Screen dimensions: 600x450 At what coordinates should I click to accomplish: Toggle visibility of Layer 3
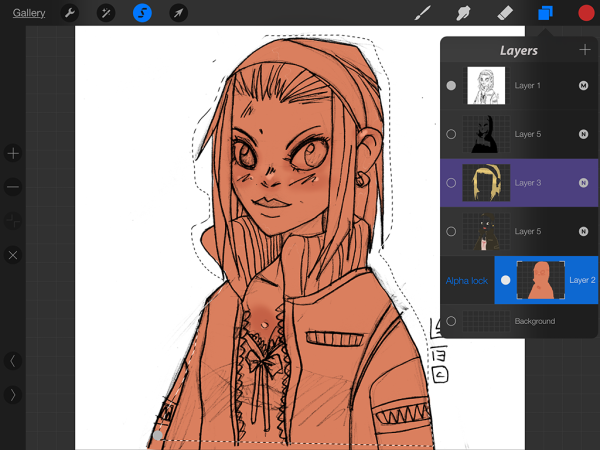(x=451, y=183)
